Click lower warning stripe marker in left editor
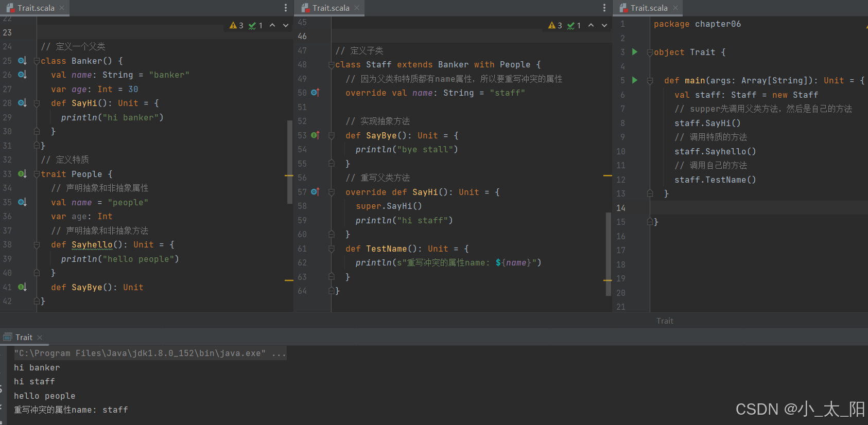 point(289,280)
